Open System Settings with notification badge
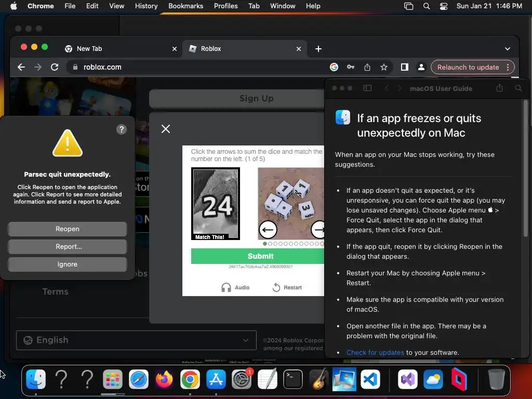The width and height of the screenshot is (532, 399). tap(242, 379)
